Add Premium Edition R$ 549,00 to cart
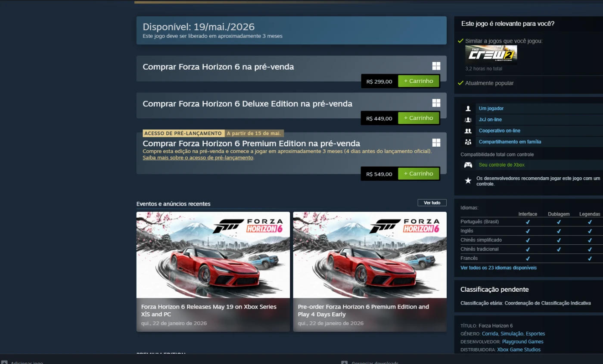603x364 pixels. (418, 174)
